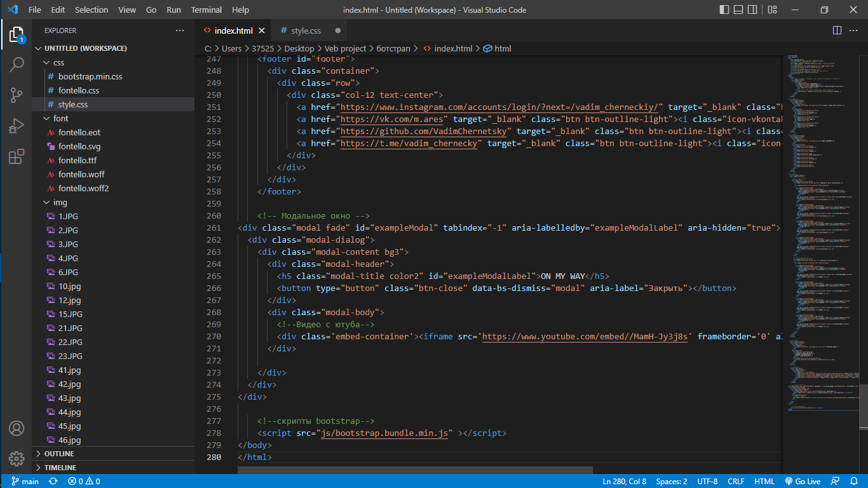Screen dimensions: 868x488
Task: Open the Search view in activity bar
Action: point(17,64)
